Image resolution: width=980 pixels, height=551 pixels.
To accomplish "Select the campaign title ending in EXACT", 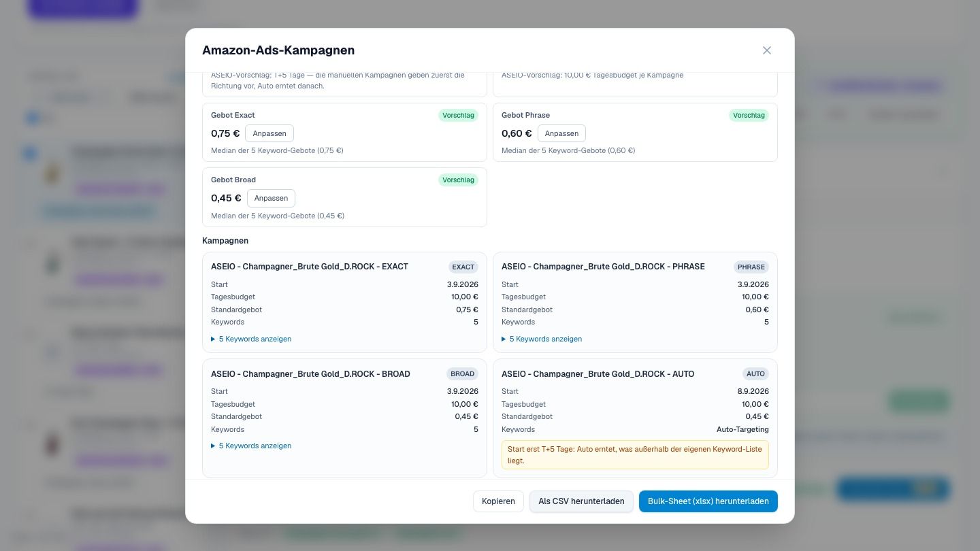I will point(310,267).
